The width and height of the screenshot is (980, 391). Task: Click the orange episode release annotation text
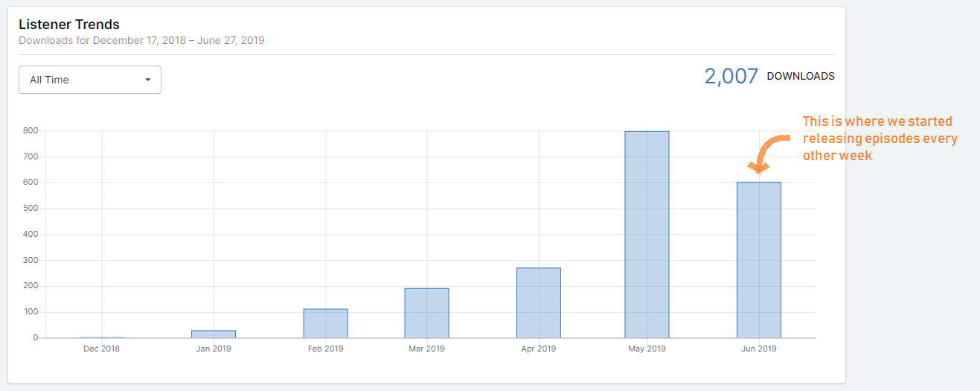(x=880, y=138)
